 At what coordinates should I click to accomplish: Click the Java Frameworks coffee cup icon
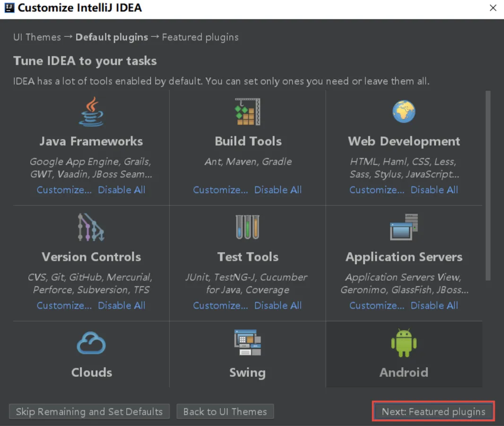pos(91,112)
